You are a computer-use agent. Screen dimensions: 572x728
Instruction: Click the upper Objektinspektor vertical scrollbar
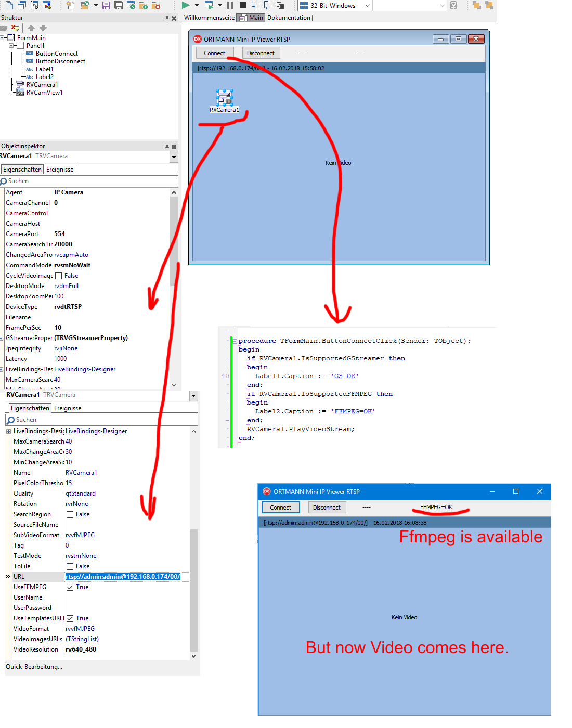click(174, 242)
